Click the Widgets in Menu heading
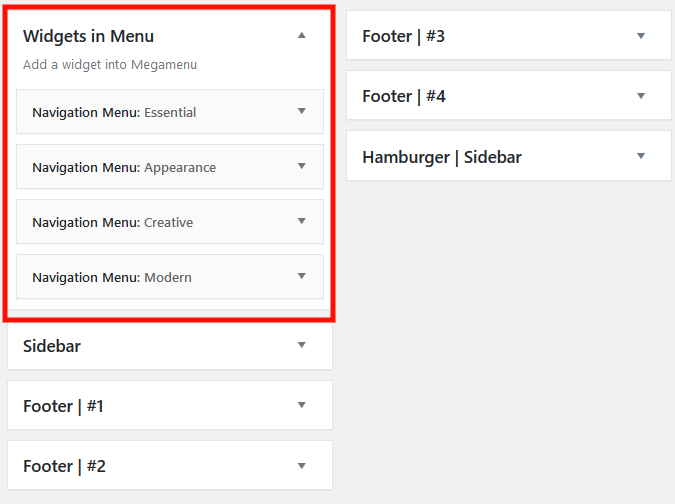The height and width of the screenshot is (504, 675). coord(88,36)
